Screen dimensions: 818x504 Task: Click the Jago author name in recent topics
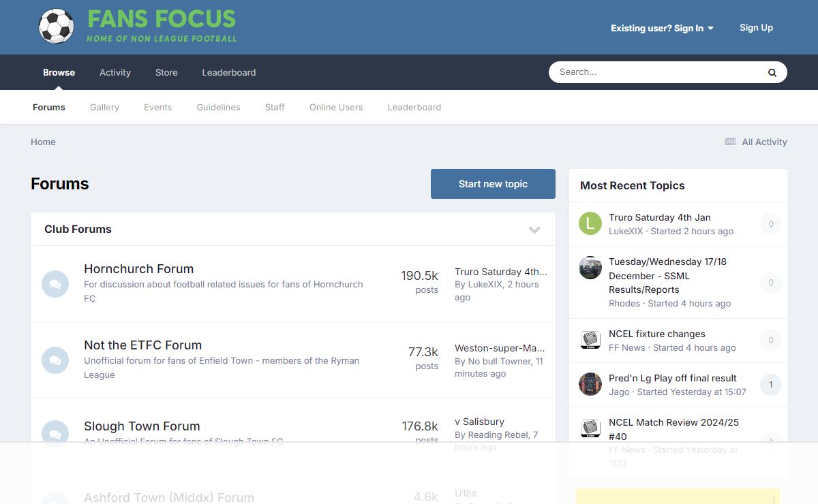pyautogui.click(x=620, y=392)
